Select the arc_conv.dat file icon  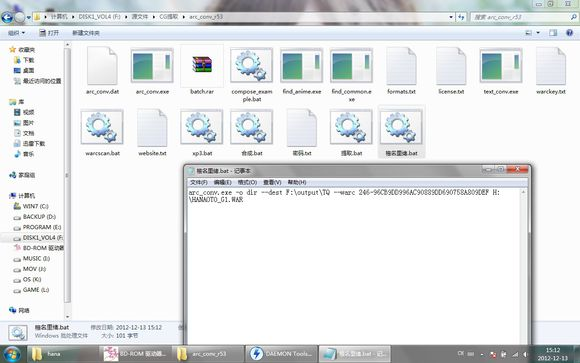102,66
